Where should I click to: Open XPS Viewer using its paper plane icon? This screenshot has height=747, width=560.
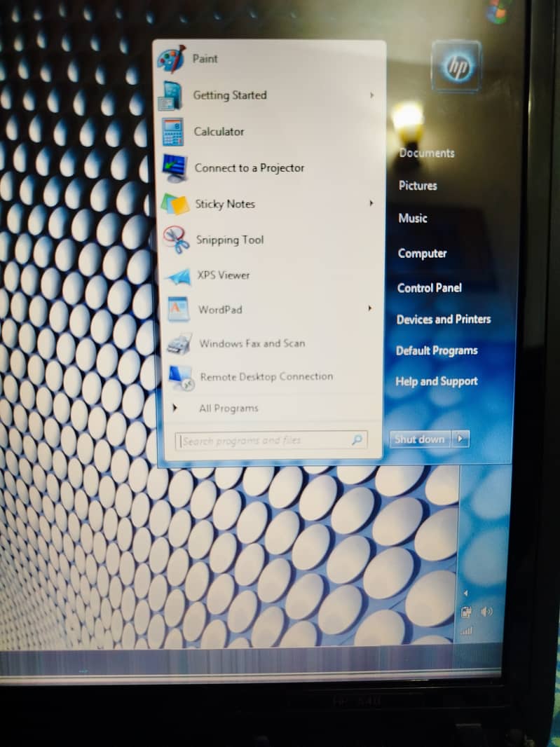(178, 276)
